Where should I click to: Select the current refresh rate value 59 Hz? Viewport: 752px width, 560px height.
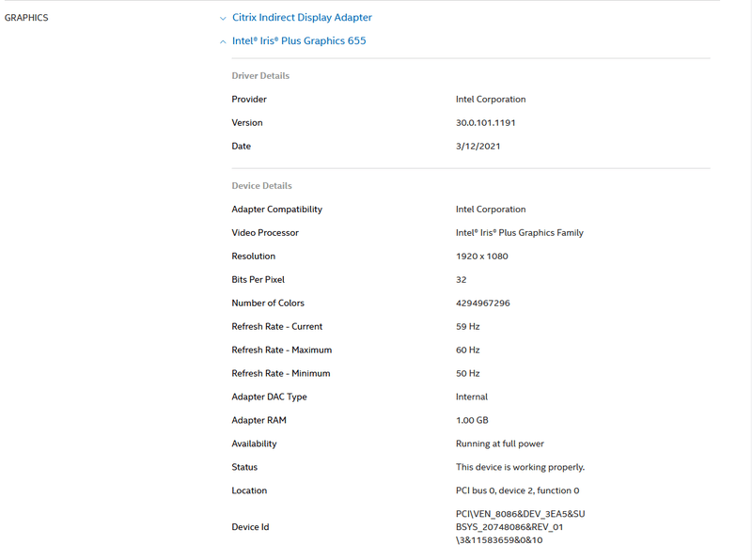pos(467,326)
